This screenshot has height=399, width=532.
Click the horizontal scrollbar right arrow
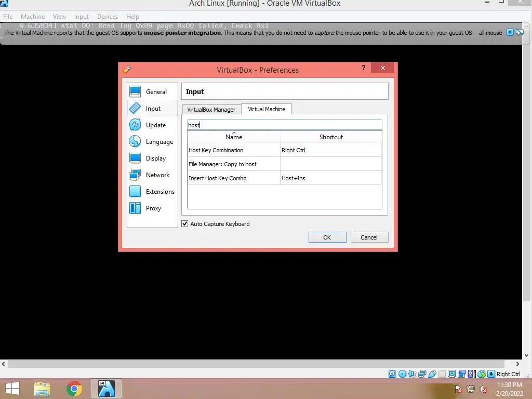tap(518, 364)
